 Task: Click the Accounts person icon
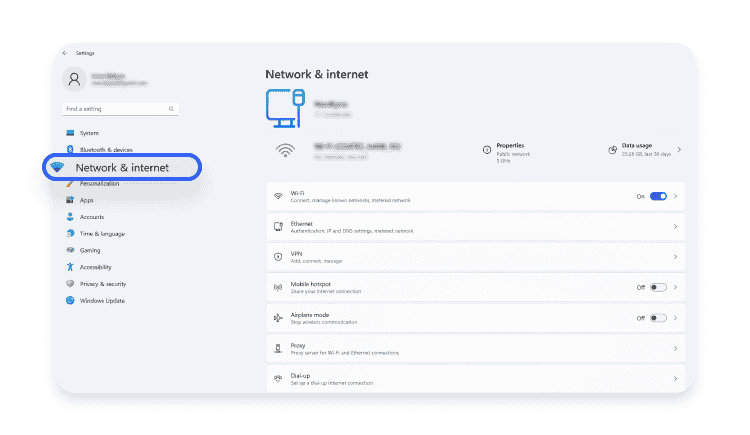click(70, 217)
